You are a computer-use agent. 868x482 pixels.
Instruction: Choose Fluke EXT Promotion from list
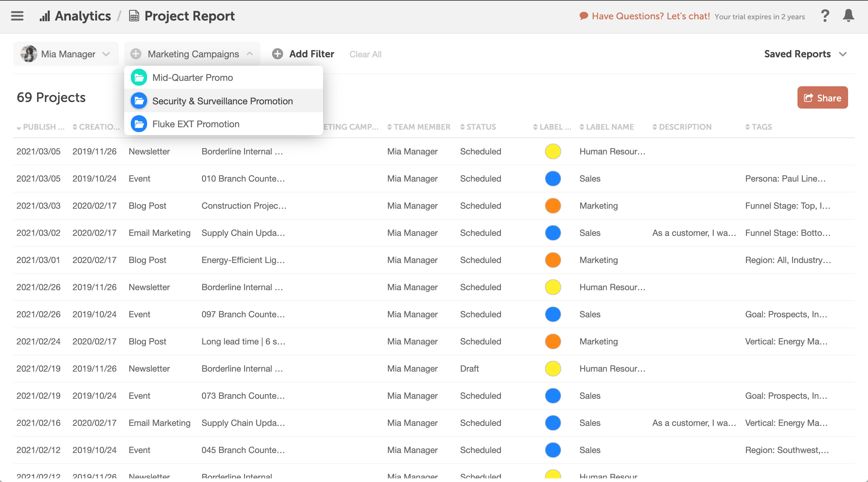(196, 124)
